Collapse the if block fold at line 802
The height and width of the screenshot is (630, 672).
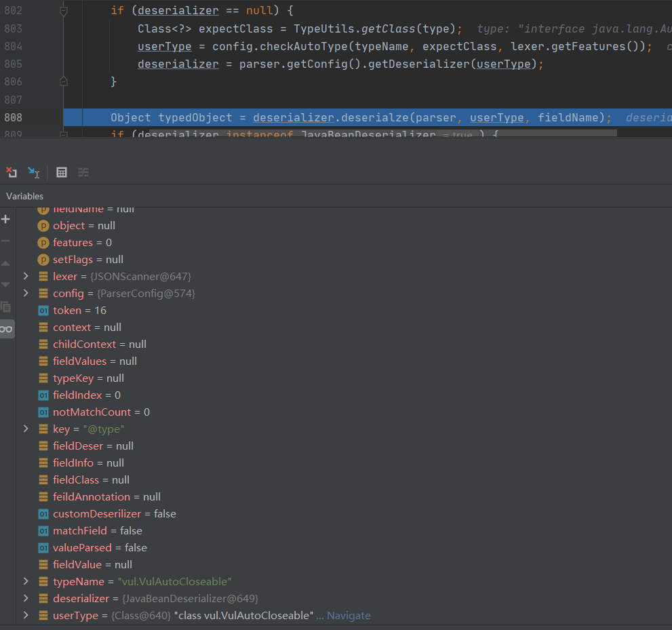pos(64,12)
